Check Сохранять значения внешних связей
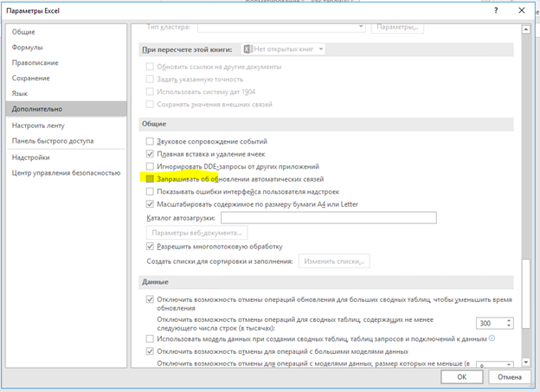Screen dimensions: 540x392 150,105
